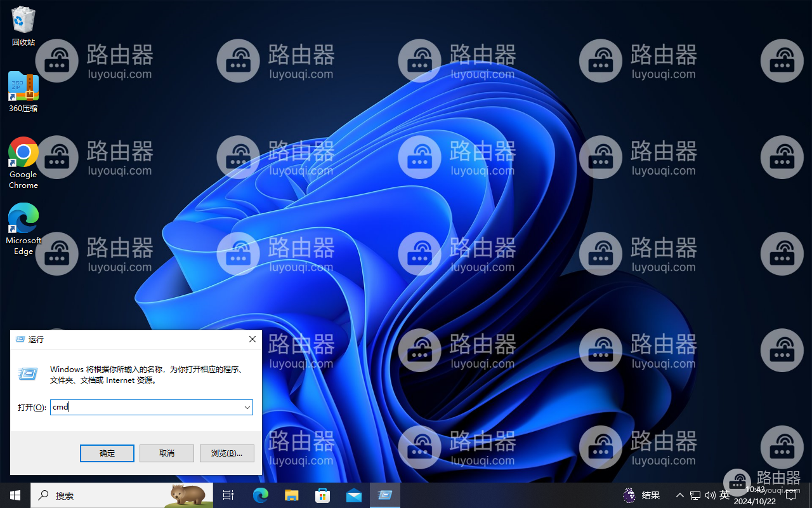Expand the Open combo box dropdown arrow
This screenshot has height=508, width=812.
pos(247,407)
